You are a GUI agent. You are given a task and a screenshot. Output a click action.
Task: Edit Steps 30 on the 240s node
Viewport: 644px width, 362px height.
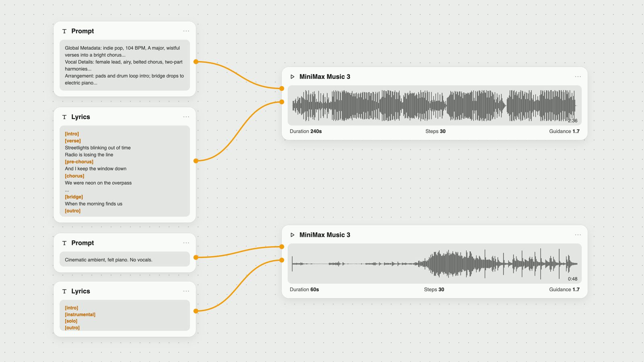pos(436,132)
